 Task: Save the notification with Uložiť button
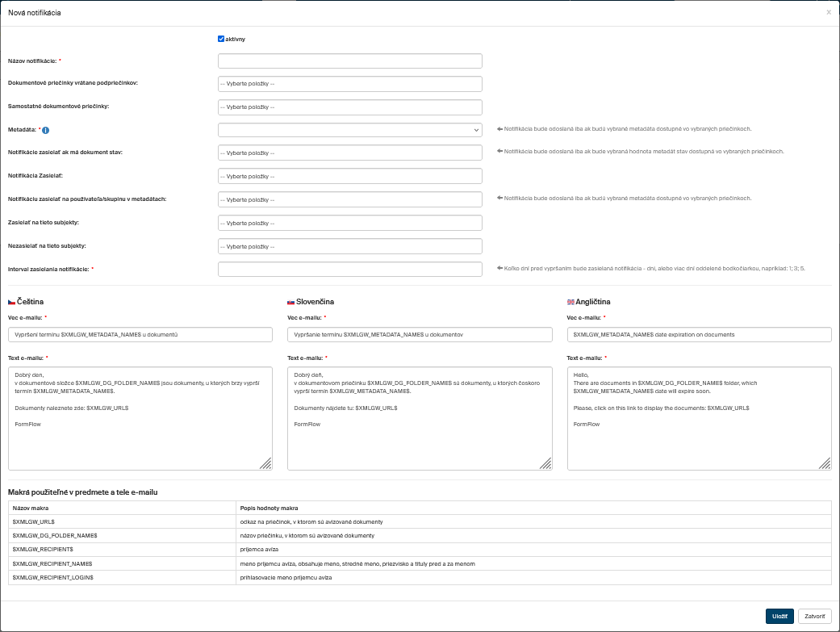pos(779,616)
